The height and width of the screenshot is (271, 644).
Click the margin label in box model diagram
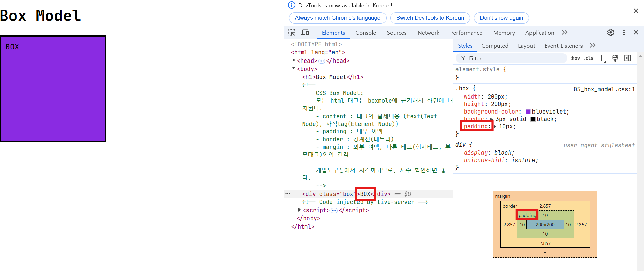[x=502, y=196]
